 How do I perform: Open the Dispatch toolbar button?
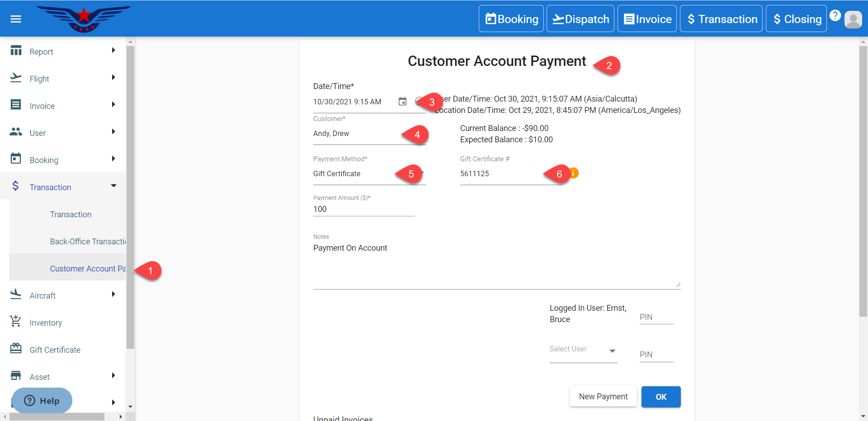[580, 19]
